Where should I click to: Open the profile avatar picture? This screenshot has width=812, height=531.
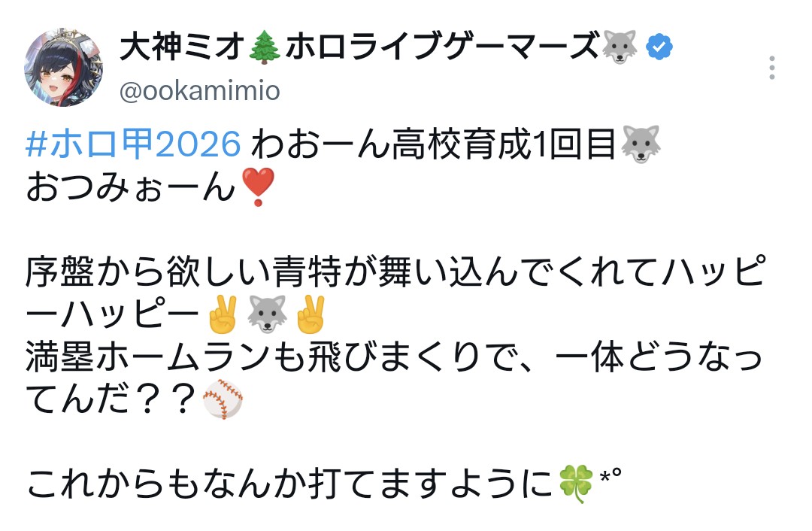(63, 68)
